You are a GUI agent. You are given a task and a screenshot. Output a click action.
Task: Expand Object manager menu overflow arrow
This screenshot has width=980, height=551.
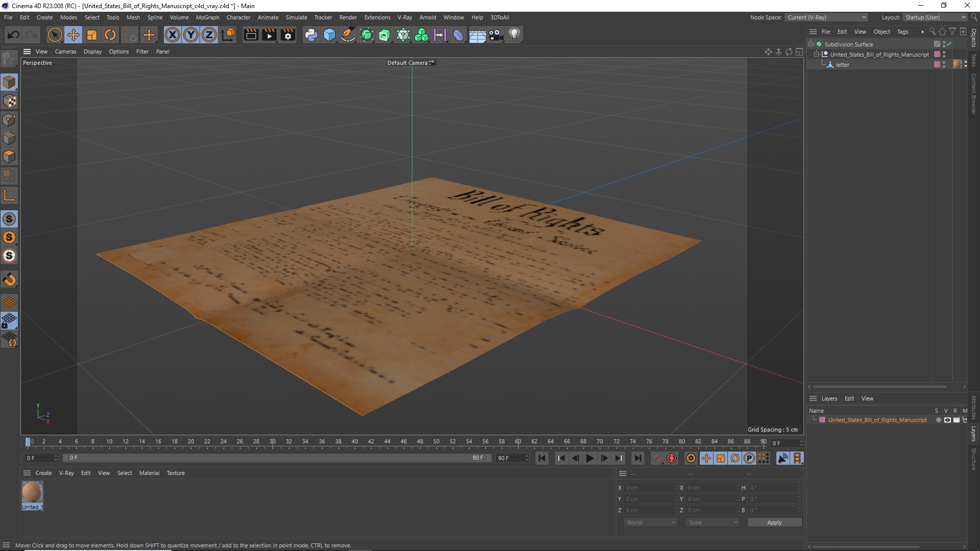pos(922,32)
